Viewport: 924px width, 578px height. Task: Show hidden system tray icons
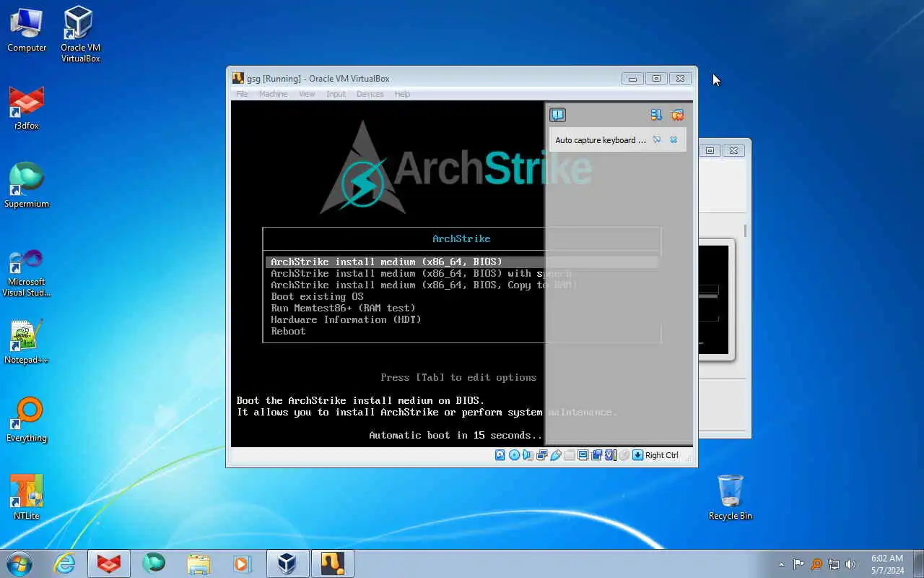[781, 564]
